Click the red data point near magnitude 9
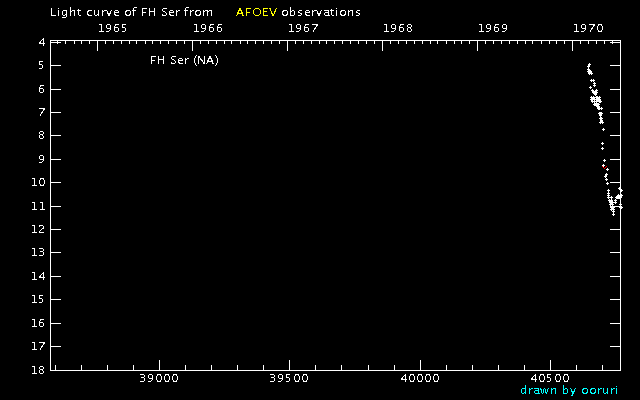 point(604,167)
